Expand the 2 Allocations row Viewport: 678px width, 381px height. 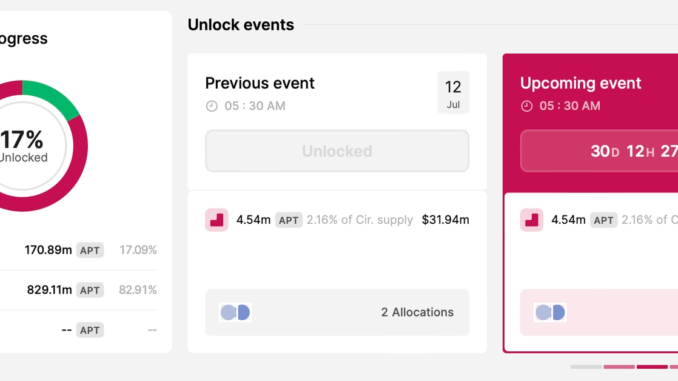(x=337, y=312)
